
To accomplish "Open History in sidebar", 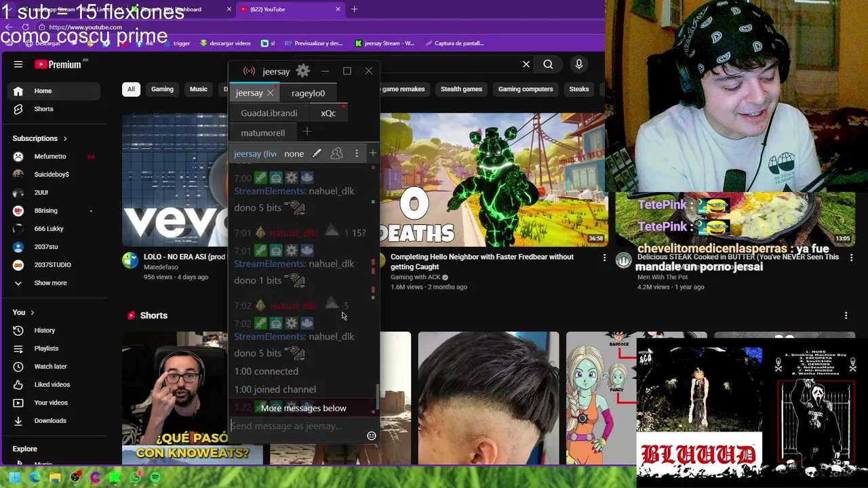I will [54, 331].
